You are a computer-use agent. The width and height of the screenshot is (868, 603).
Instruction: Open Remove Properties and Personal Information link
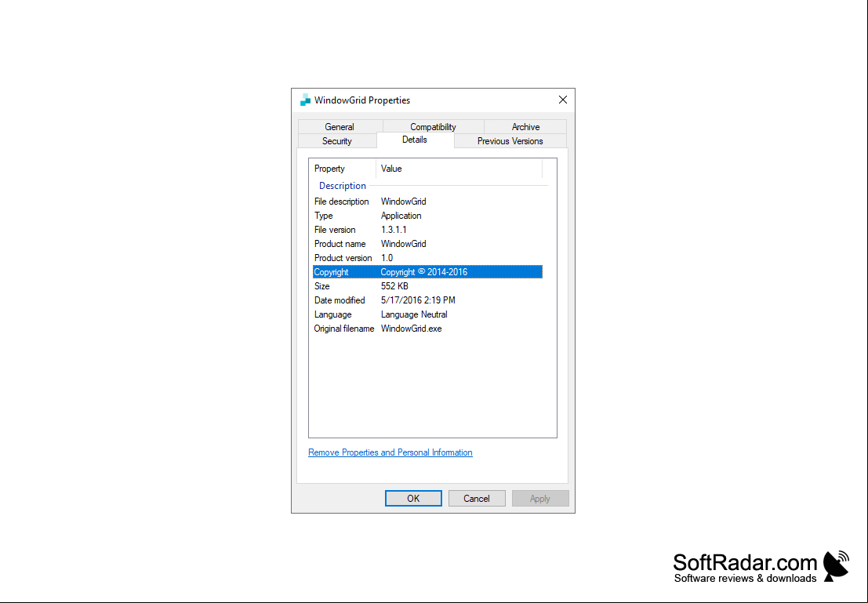click(390, 452)
